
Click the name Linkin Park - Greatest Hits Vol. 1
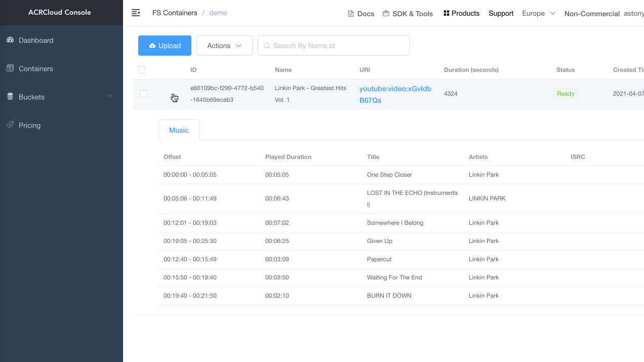click(310, 94)
